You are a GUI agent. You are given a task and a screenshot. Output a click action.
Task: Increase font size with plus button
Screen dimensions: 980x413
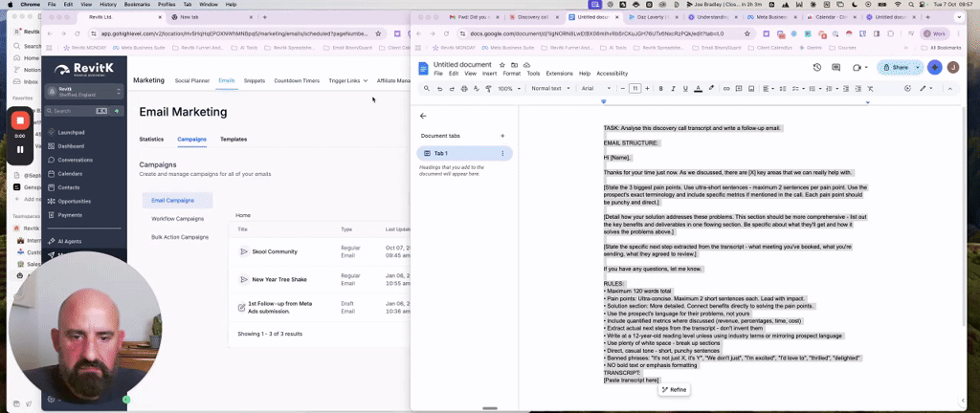click(647, 89)
